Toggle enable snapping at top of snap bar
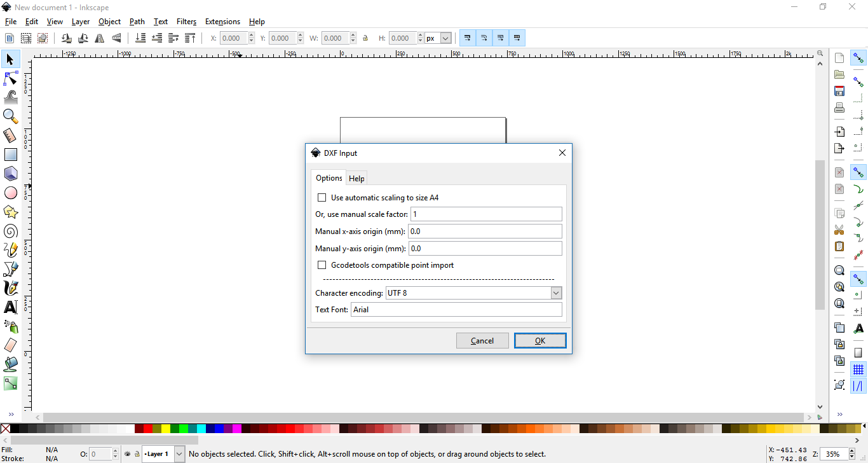 pyautogui.click(x=858, y=58)
